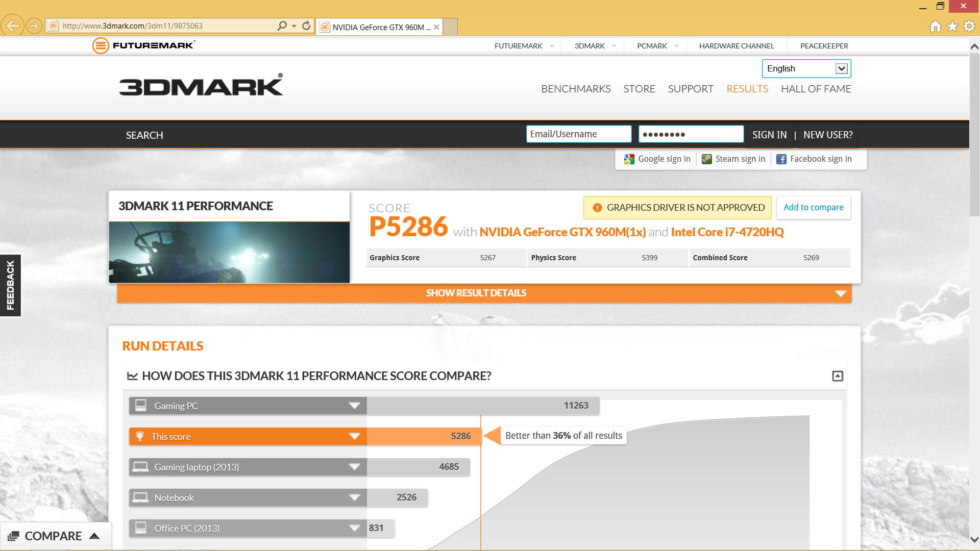Viewport: 980px width, 551px height.
Task: Expand the Notebook row dropdown arrow
Action: click(x=354, y=497)
